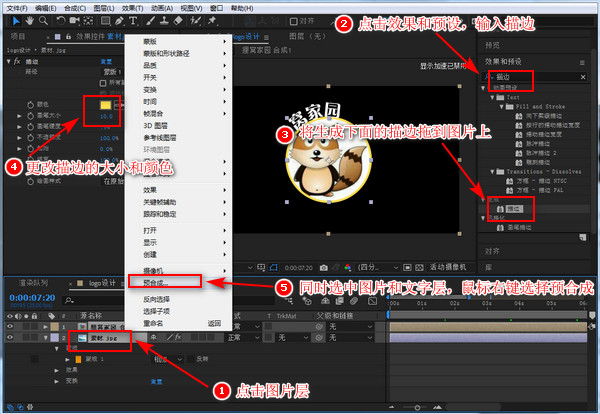Click the create new bin icon in effects panel

pos(582,238)
